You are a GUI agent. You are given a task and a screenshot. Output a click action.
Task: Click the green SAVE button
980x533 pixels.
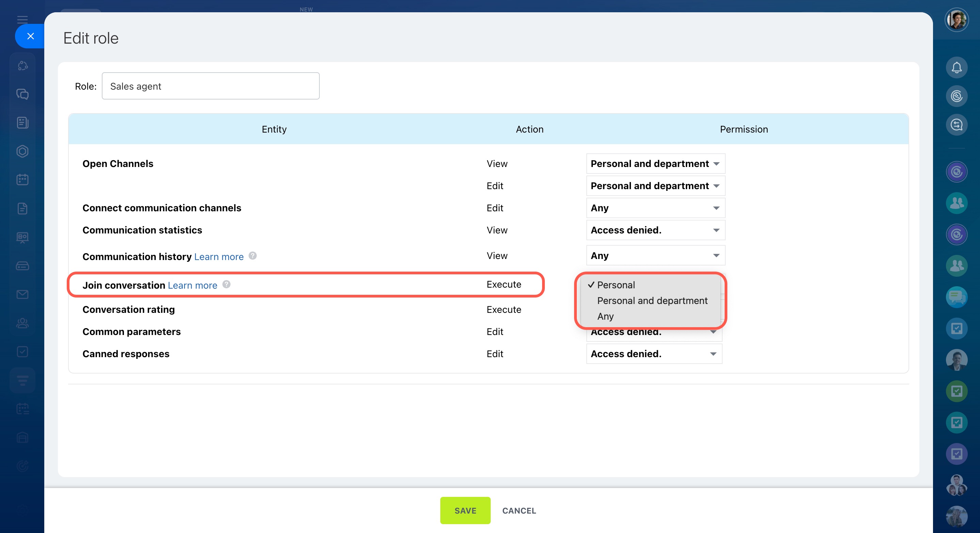(465, 511)
